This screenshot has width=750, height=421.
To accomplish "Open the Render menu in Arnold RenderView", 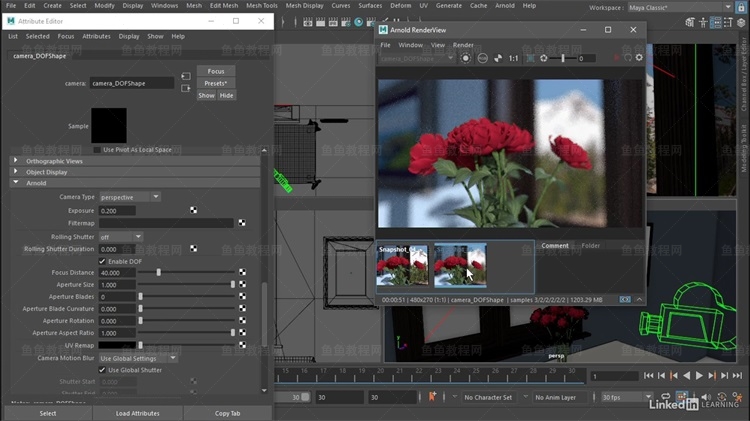I will pyautogui.click(x=463, y=45).
